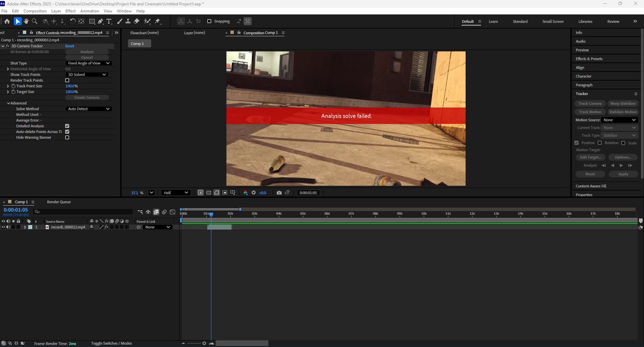This screenshot has width=644, height=347.
Task: Click the timeline composition mini-flowchart icon
Action: (x=140, y=212)
